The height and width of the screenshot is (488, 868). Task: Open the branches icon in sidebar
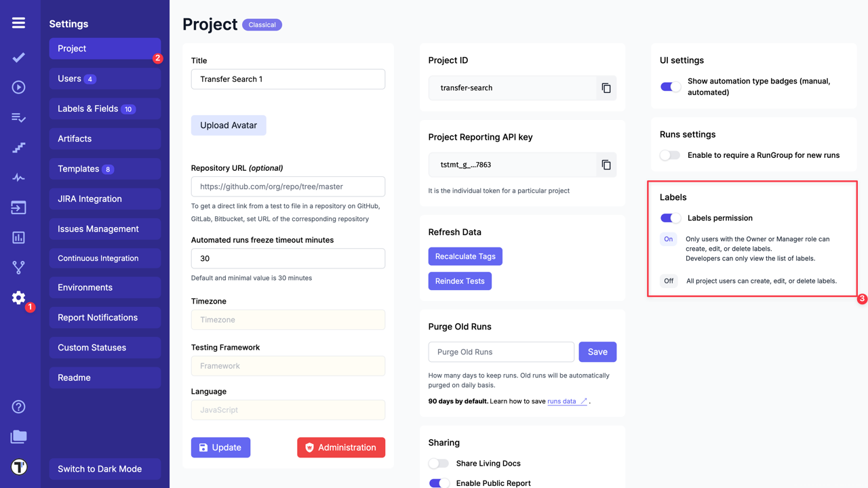coord(18,268)
